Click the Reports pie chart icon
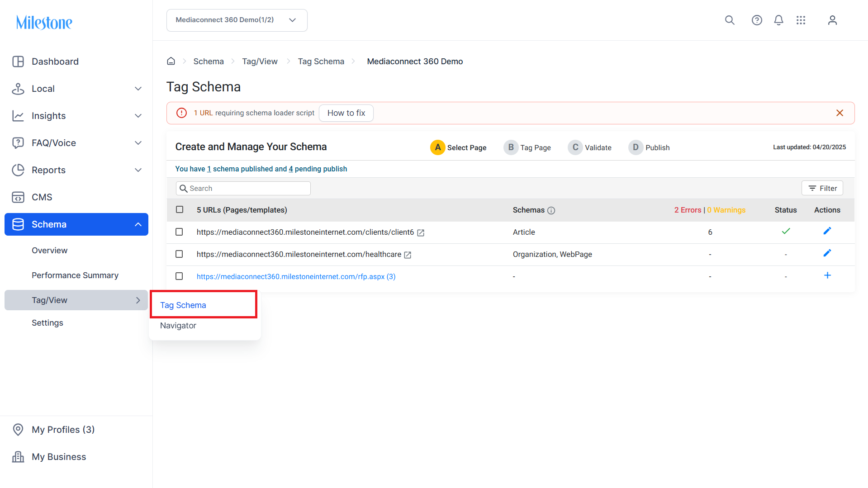The width and height of the screenshot is (868, 488). point(18,170)
